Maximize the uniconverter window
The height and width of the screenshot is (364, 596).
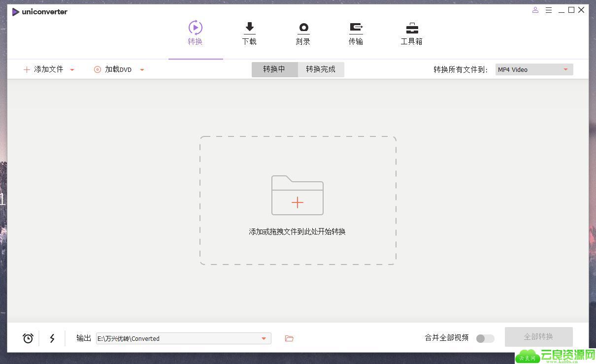tap(571, 10)
